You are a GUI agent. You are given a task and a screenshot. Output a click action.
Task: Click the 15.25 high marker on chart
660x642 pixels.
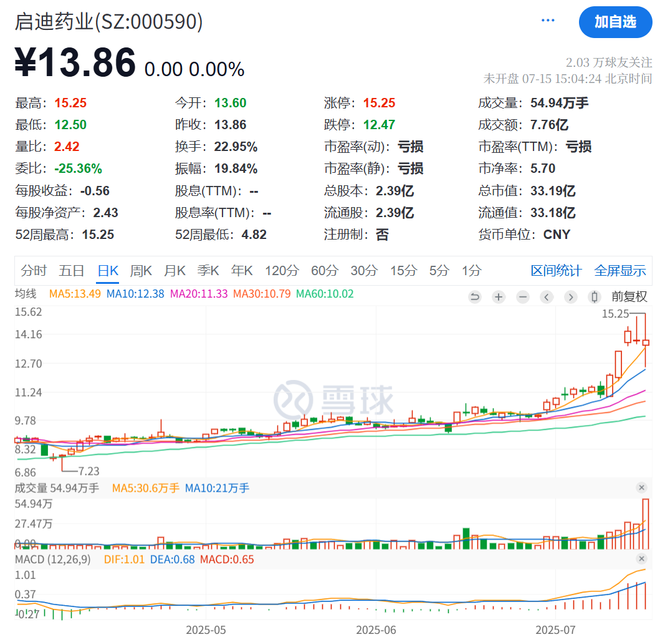pos(615,314)
